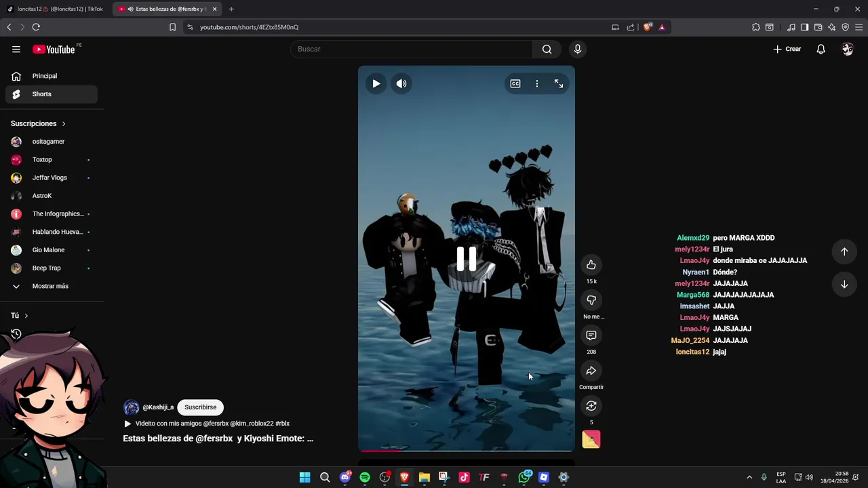The image size is (868, 488).
Task: Go back in browser history
Action: pos(9,27)
